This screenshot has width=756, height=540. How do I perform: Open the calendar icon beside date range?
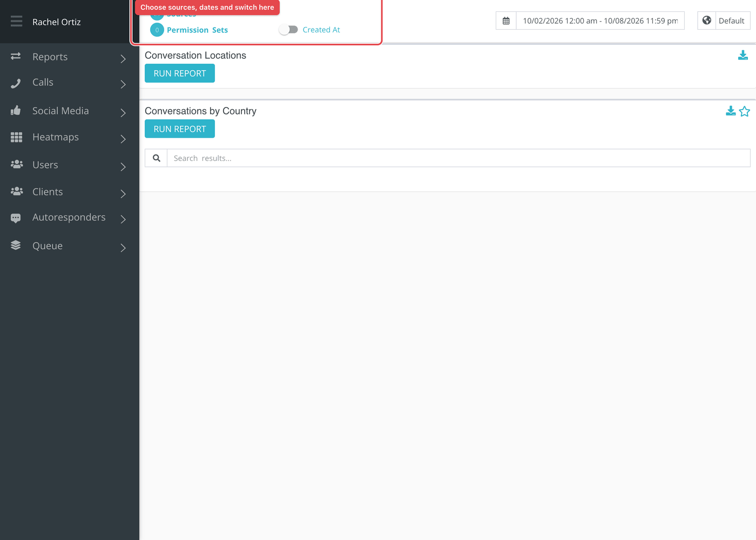506,21
